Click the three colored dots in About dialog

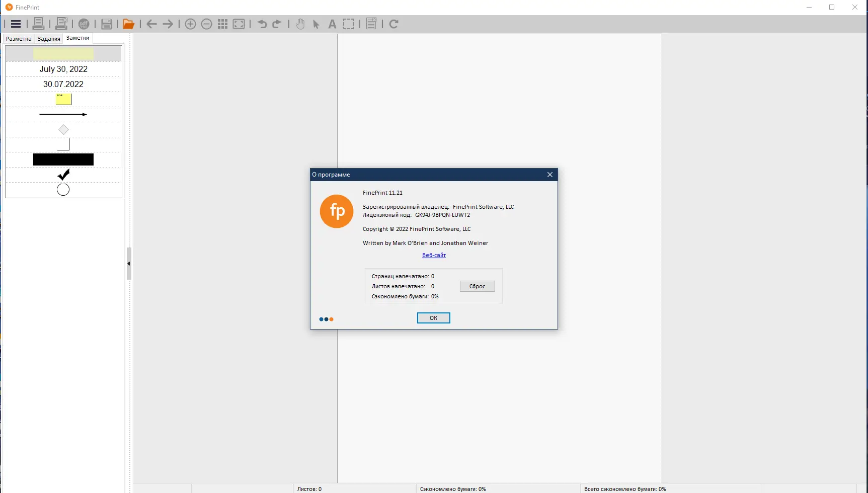coord(326,319)
